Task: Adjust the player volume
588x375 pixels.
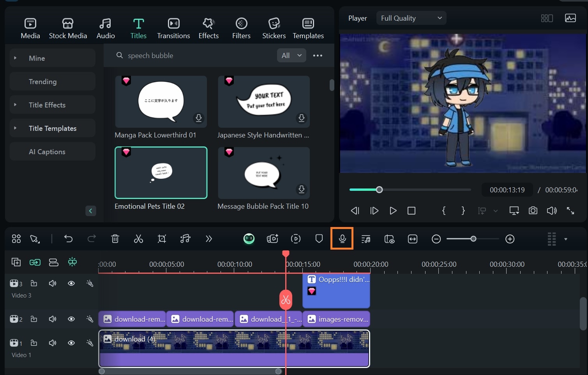Action: tap(552, 211)
